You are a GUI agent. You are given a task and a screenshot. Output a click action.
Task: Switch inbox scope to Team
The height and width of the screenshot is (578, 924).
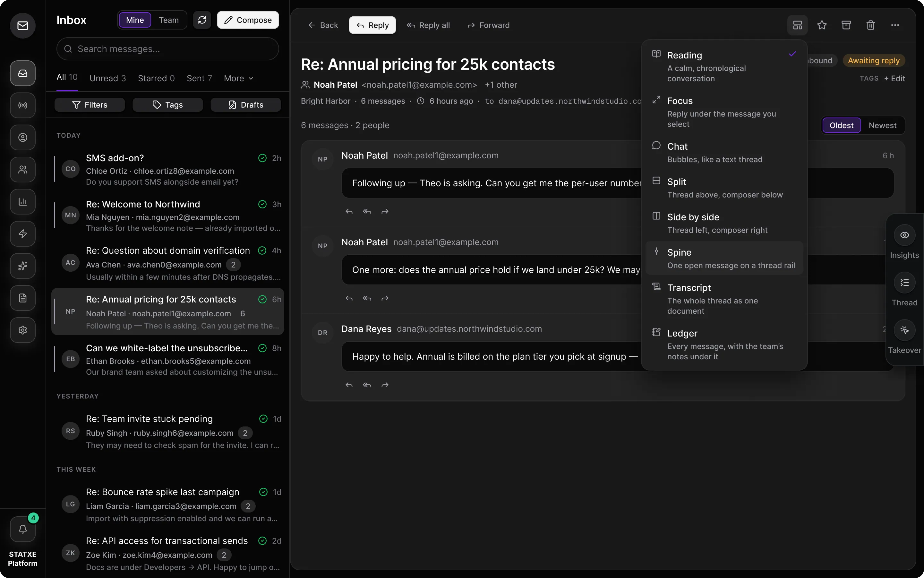[168, 20]
